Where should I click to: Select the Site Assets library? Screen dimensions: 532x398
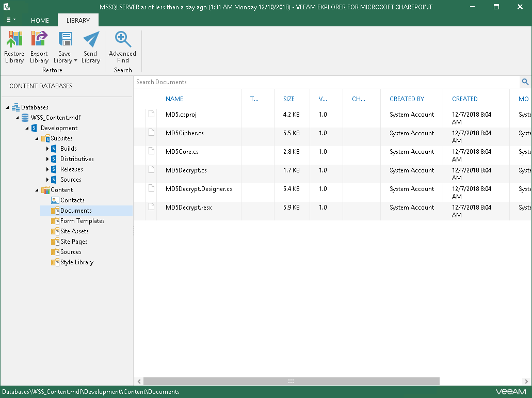coord(74,231)
